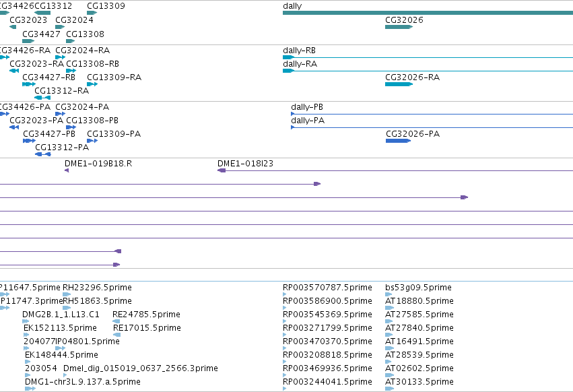Click the CG13312-PA protein glyph
The image size is (573, 392).
[x=42, y=154]
